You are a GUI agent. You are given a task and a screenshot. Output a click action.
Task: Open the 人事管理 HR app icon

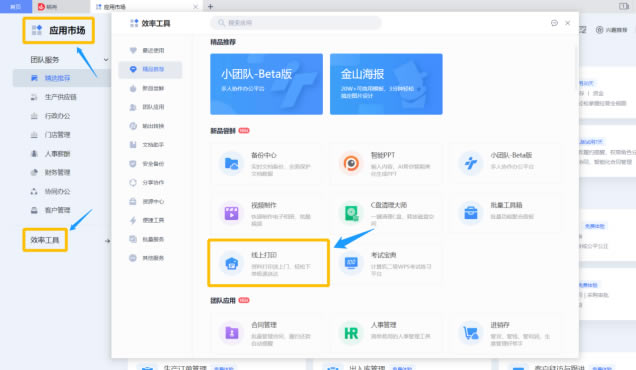(x=351, y=333)
